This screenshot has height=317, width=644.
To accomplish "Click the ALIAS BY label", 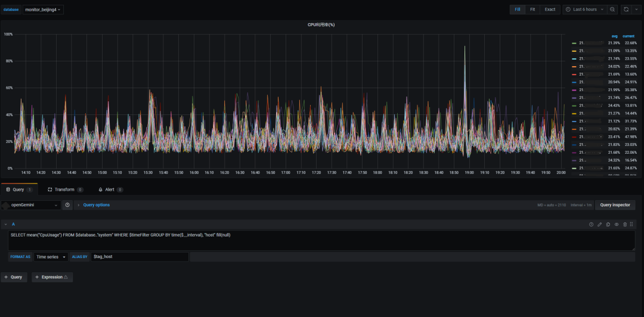I will click(x=80, y=257).
